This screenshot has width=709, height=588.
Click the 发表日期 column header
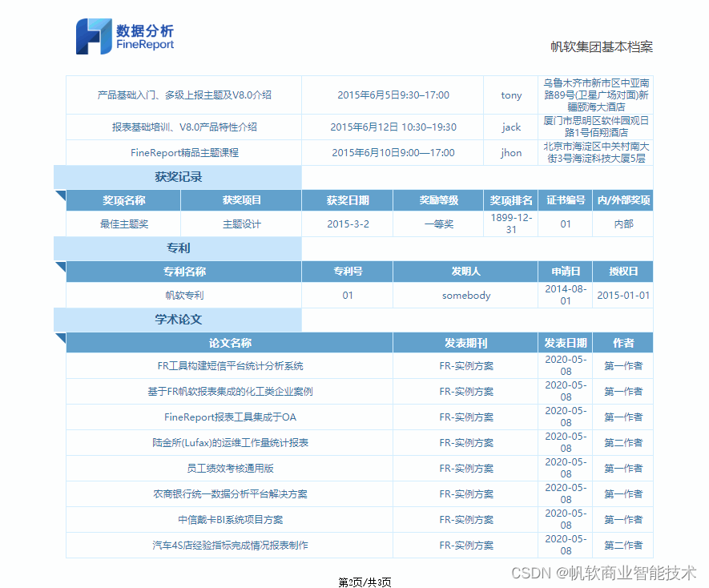click(x=566, y=343)
